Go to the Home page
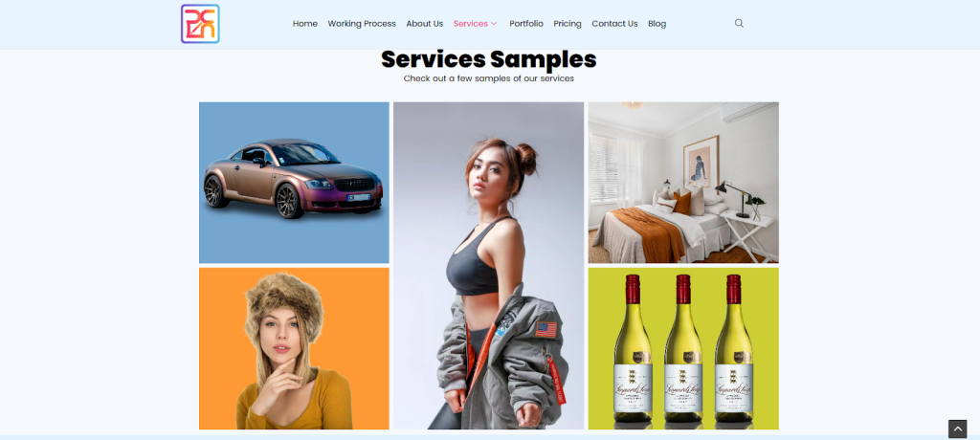This screenshot has height=440, width=980. click(x=305, y=24)
